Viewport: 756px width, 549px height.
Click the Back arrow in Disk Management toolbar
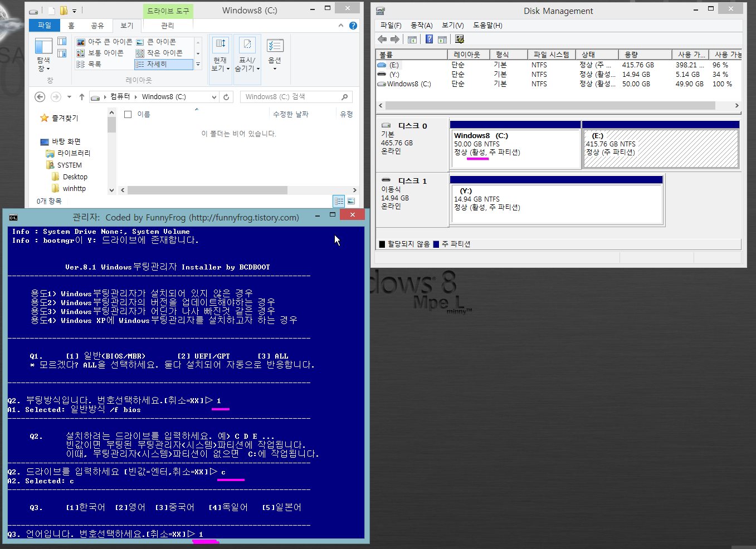tap(382, 40)
